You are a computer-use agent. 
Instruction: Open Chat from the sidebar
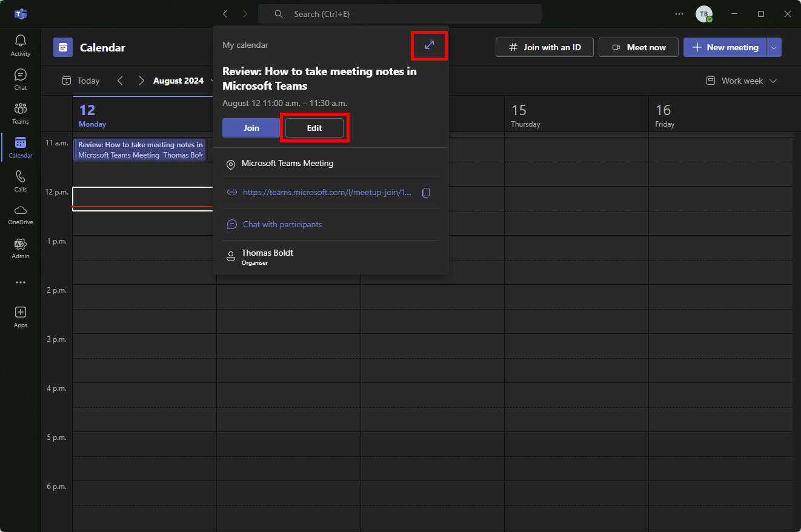click(21, 79)
